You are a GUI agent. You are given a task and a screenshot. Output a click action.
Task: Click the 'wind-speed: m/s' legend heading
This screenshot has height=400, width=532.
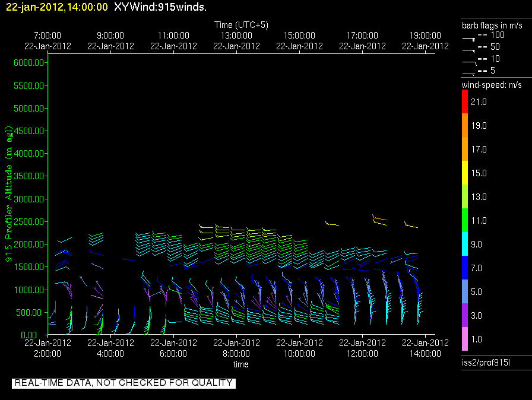tap(492, 85)
